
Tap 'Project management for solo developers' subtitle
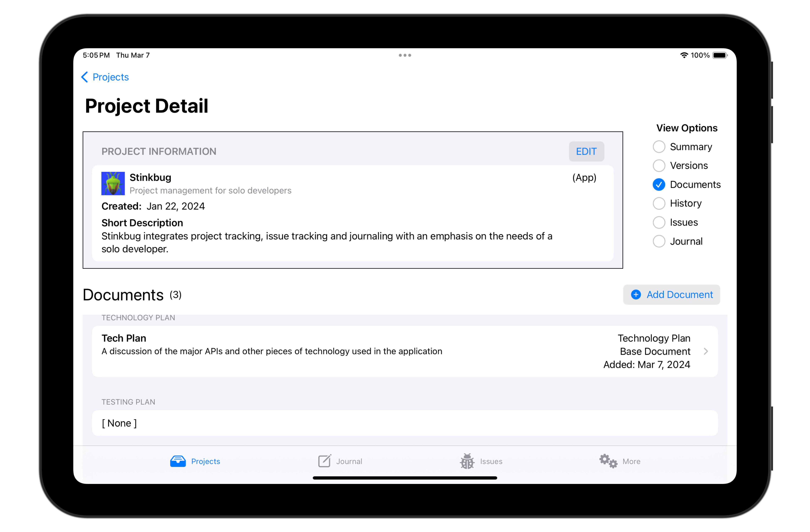pos(211,191)
